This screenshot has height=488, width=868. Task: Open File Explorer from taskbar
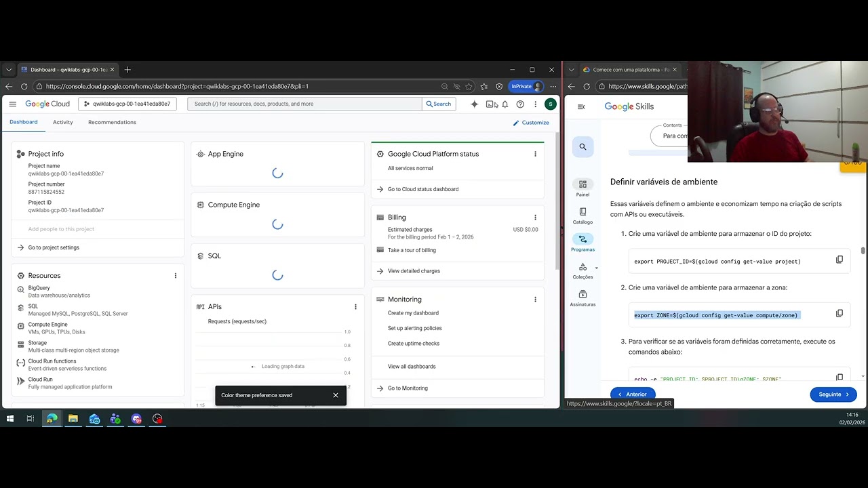(73, 419)
